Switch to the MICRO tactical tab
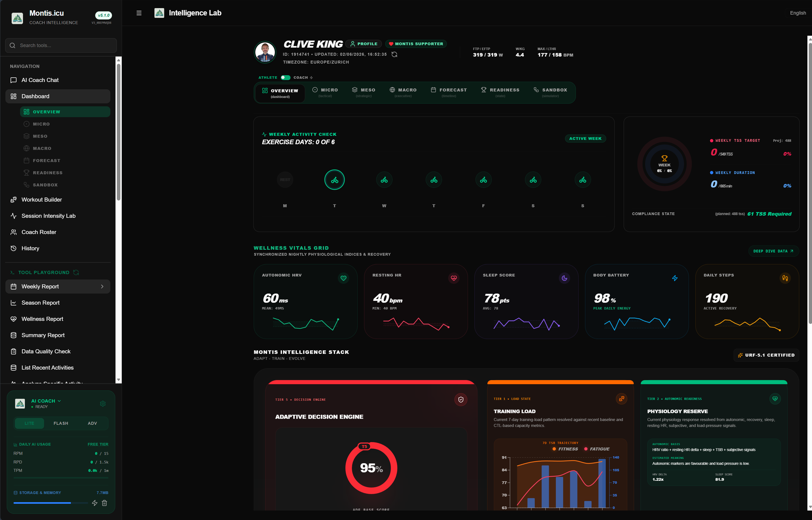Viewport: 812px width, 520px height. (325, 93)
